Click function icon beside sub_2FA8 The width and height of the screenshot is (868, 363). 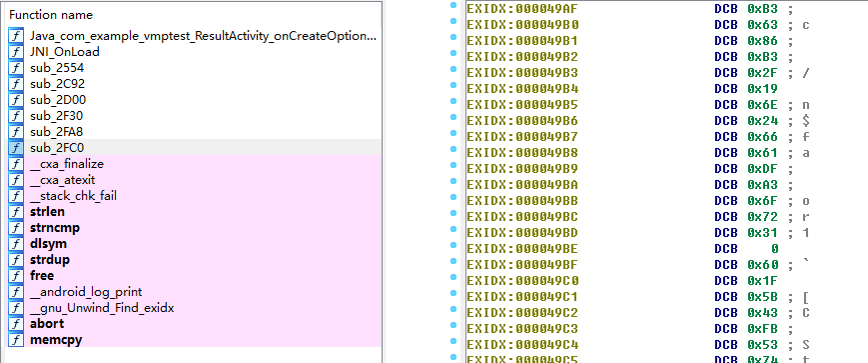point(17,132)
